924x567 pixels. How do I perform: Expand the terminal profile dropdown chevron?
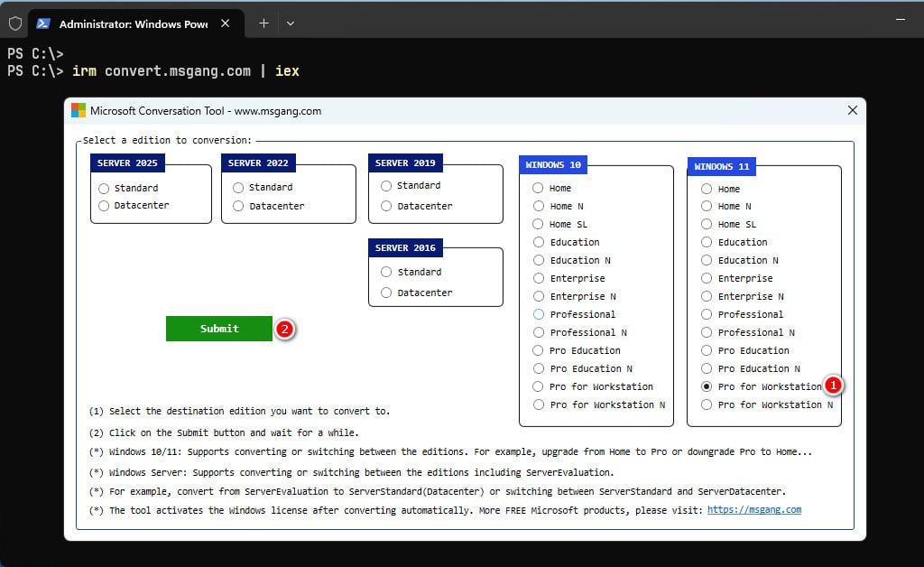pos(291,23)
